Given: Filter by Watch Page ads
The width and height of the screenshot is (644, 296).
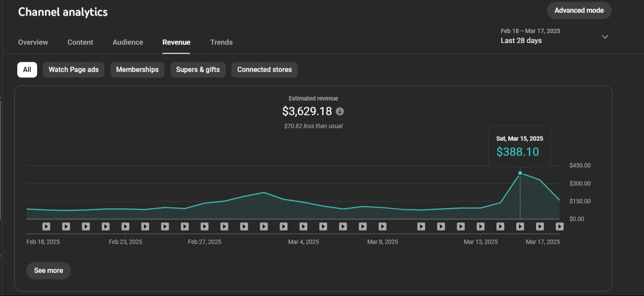Looking at the screenshot, I should [73, 70].
